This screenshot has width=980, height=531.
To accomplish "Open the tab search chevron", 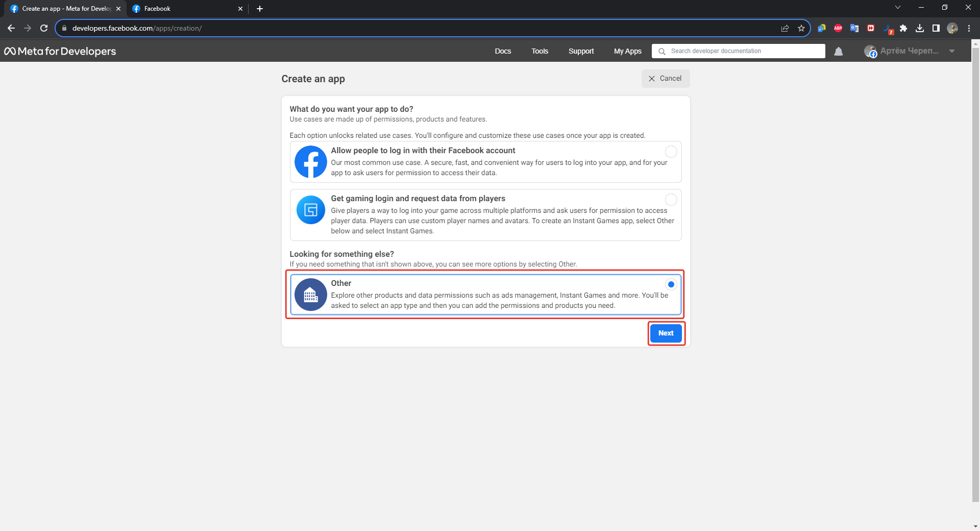I will tap(898, 8).
